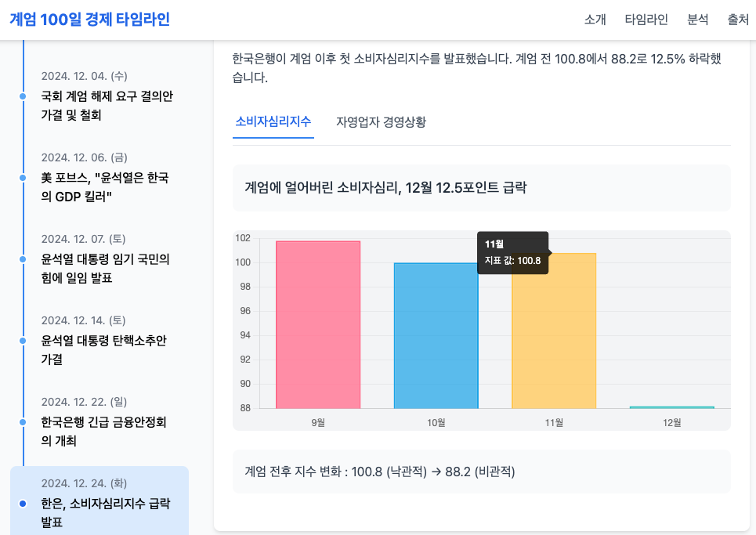Open the 출처 navigation link

click(x=738, y=20)
